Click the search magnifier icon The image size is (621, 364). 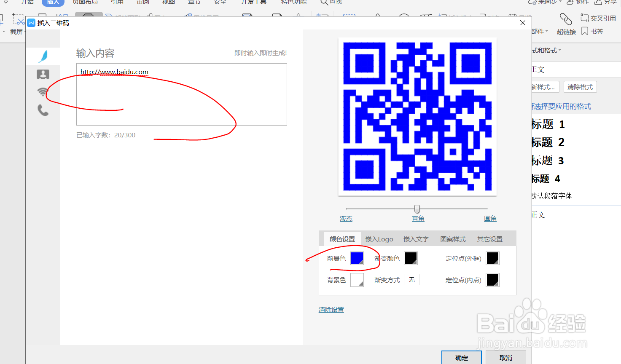point(324,3)
